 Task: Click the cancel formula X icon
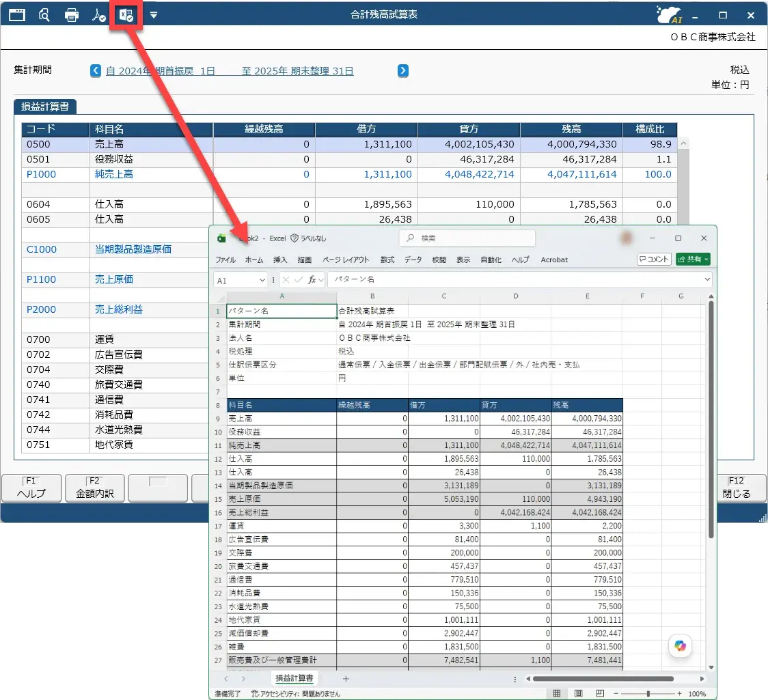click(286, 280)
